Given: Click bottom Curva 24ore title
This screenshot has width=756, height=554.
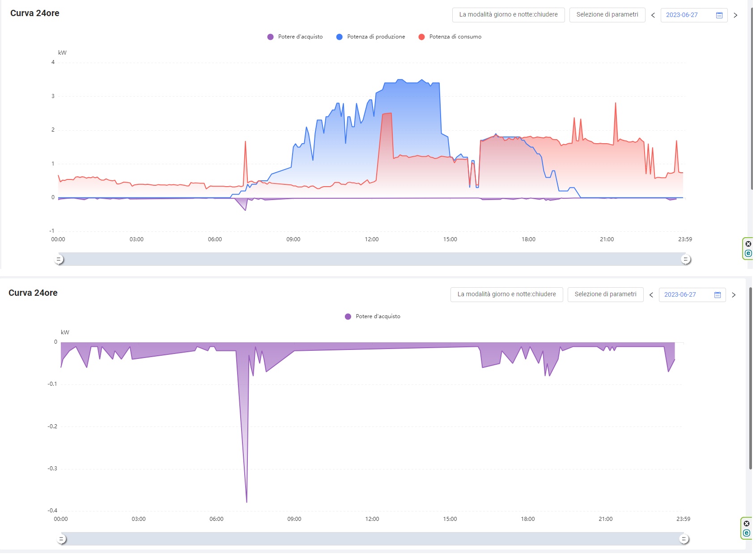Looking at the screenshot, I should tap(33, 293).
